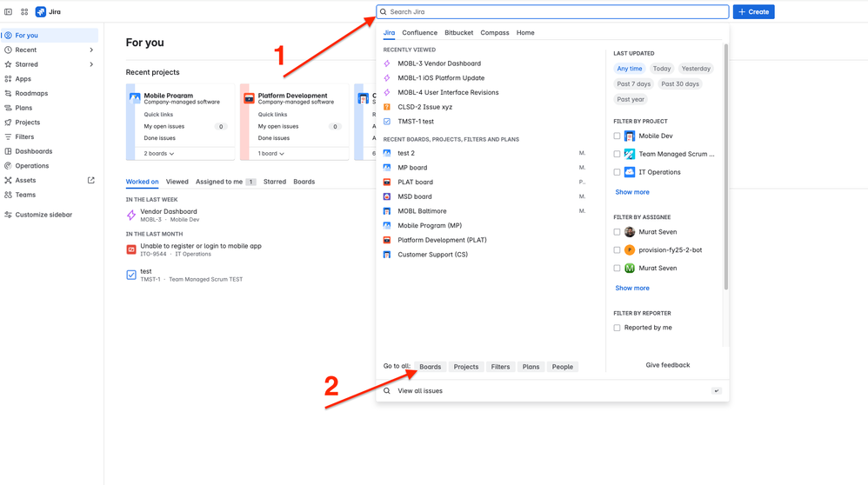The height and width of the screenshot is (485, 868).
Task: Open the 2 boards dropdown on Mobile Program
Action: click(x=159, y=153)
